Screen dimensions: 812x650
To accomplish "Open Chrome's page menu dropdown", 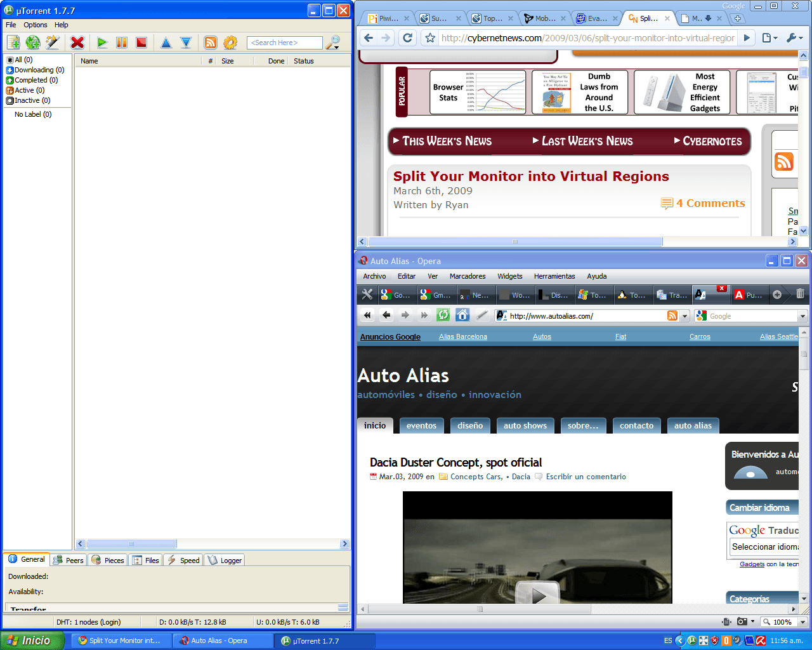I will click(769, 38).
